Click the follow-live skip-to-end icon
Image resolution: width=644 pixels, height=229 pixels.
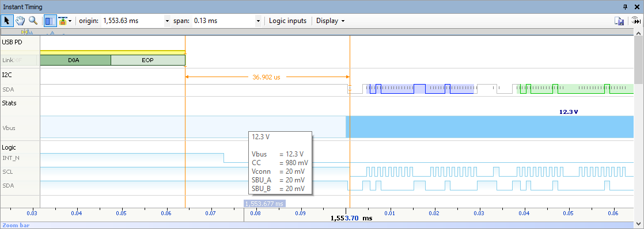pyautogui.click(x=636, y=21)
